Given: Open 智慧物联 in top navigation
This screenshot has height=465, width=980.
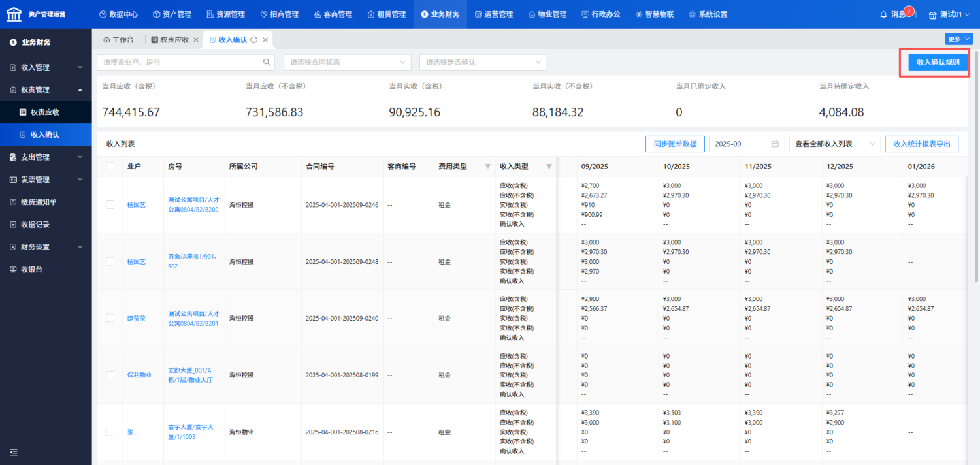Looking at the screenshot, I should click(655, 14).
